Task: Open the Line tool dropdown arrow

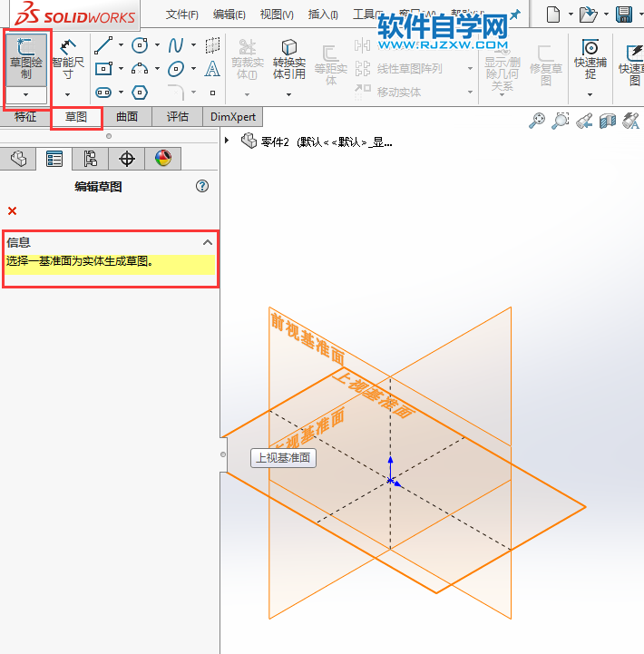Action: pos(121,44)
